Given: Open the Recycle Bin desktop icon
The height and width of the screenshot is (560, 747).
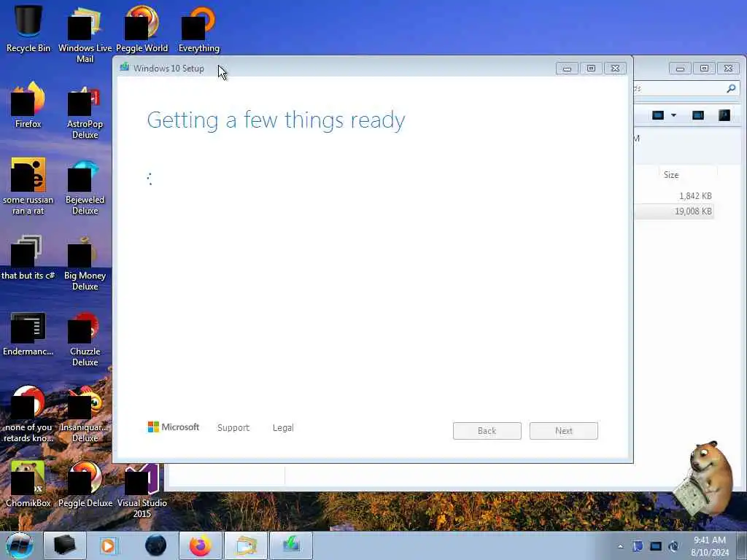Looking at the screenshot, I should (28, 28).
